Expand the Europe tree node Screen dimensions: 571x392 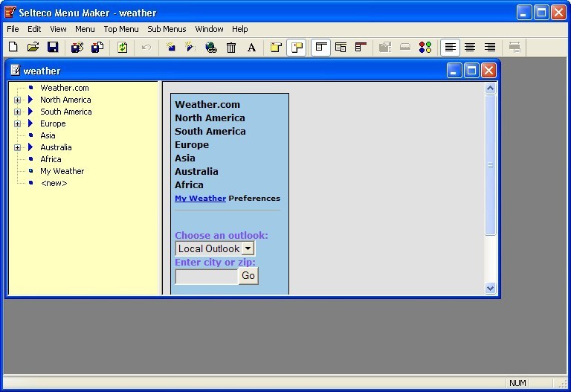(17, 124)
